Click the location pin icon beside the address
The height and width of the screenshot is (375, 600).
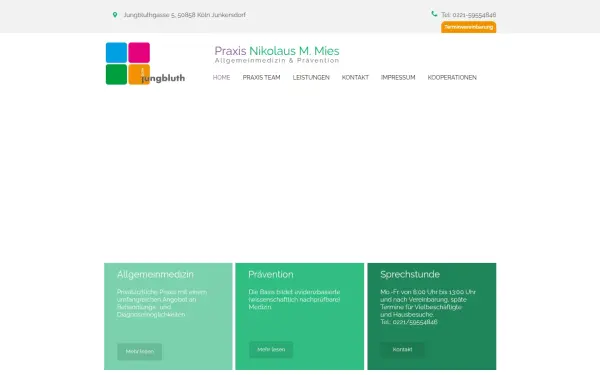coord(115,15)
